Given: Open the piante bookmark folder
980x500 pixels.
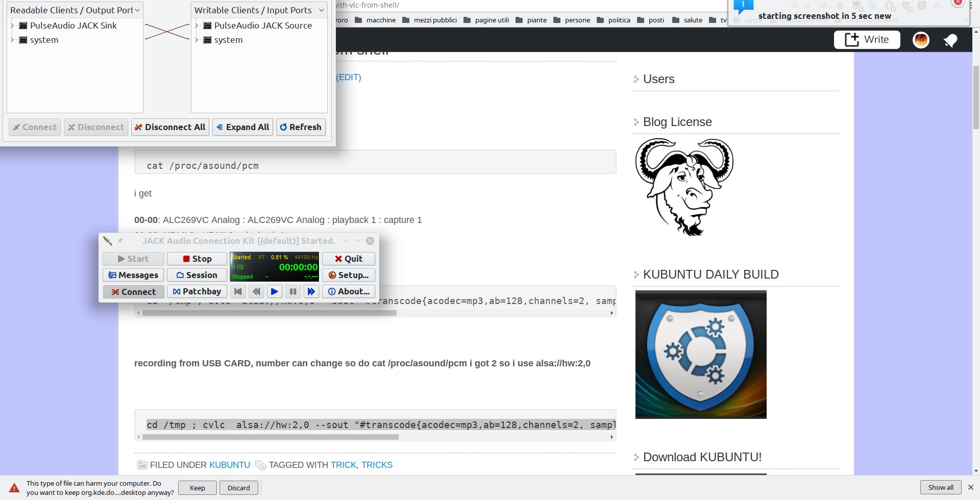Looking at the screenshot, I should coord(531,20).
